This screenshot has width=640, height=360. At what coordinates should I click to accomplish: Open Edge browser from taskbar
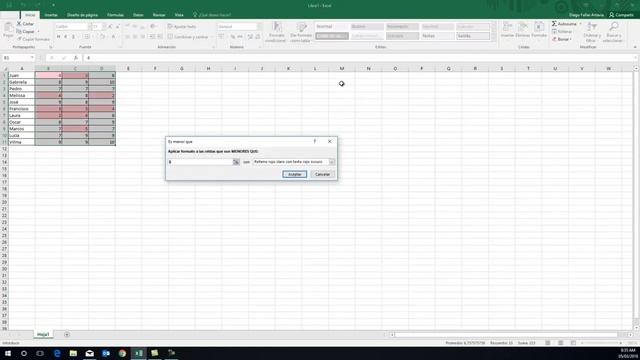click(57, 353)
